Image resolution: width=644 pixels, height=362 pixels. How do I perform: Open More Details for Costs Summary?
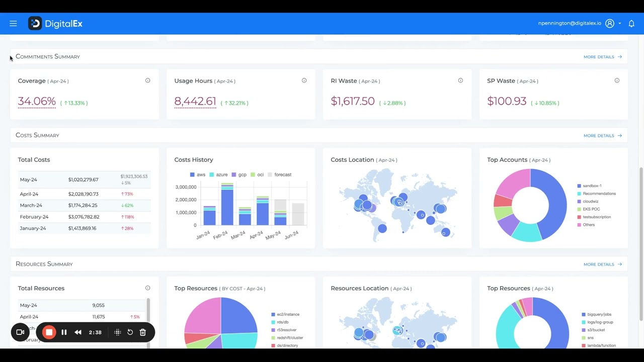tap(603, 136)
